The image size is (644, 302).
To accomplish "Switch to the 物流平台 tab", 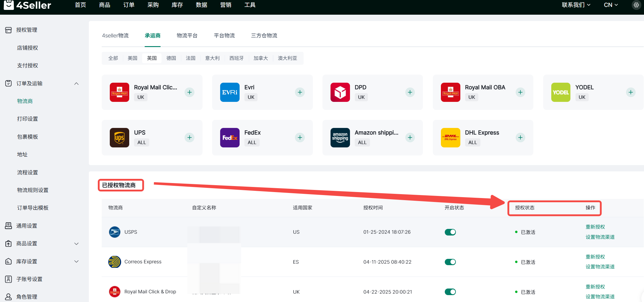I will coord(187,36).
